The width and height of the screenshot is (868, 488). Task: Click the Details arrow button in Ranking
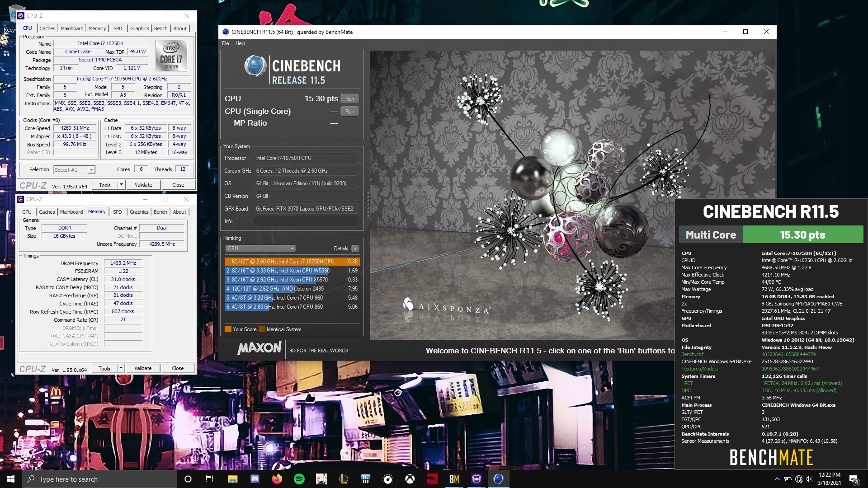pos(355,249)
